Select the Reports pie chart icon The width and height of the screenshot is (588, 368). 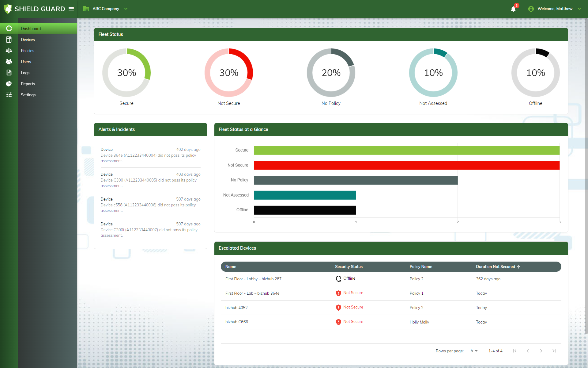click(x=9, y=84)
